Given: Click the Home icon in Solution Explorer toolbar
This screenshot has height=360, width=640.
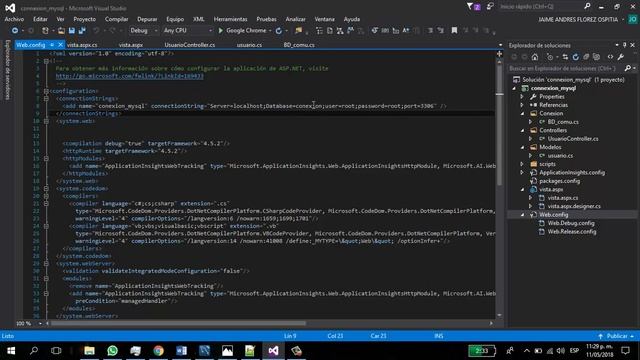Looking at the screenshot, I should 535,57.
